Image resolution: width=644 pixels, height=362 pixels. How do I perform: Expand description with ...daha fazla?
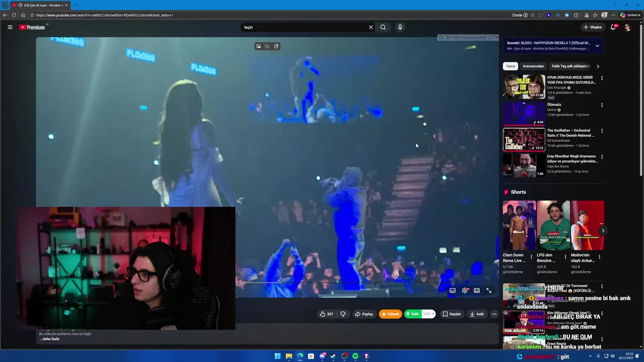tap(49, 339)
